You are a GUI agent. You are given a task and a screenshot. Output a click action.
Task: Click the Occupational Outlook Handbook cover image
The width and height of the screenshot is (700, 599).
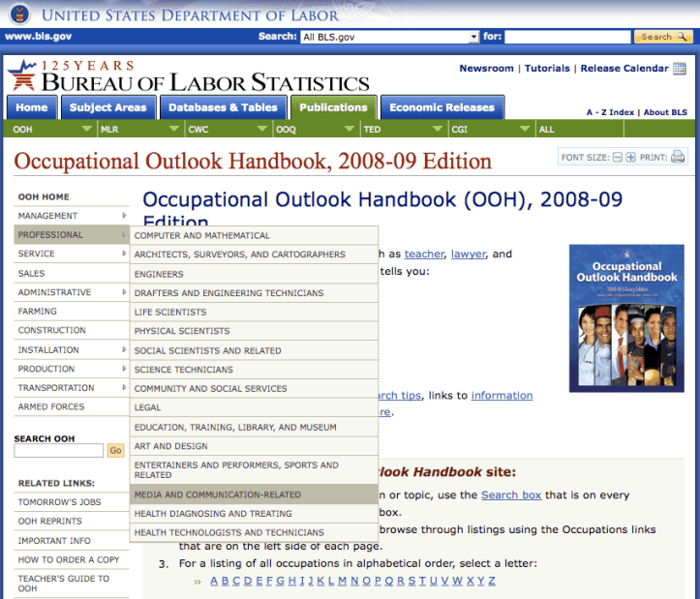(x=626, y=318)
